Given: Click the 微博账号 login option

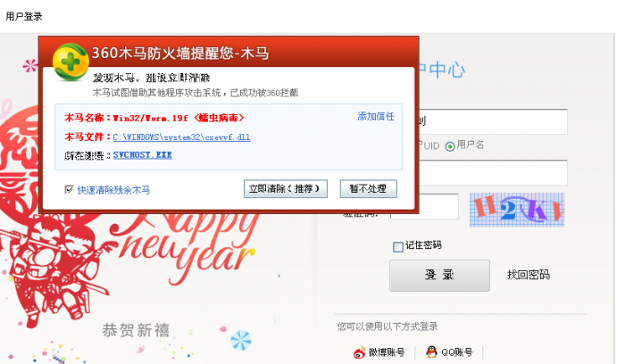Looking at the screenshot, I should click(379, 352).
